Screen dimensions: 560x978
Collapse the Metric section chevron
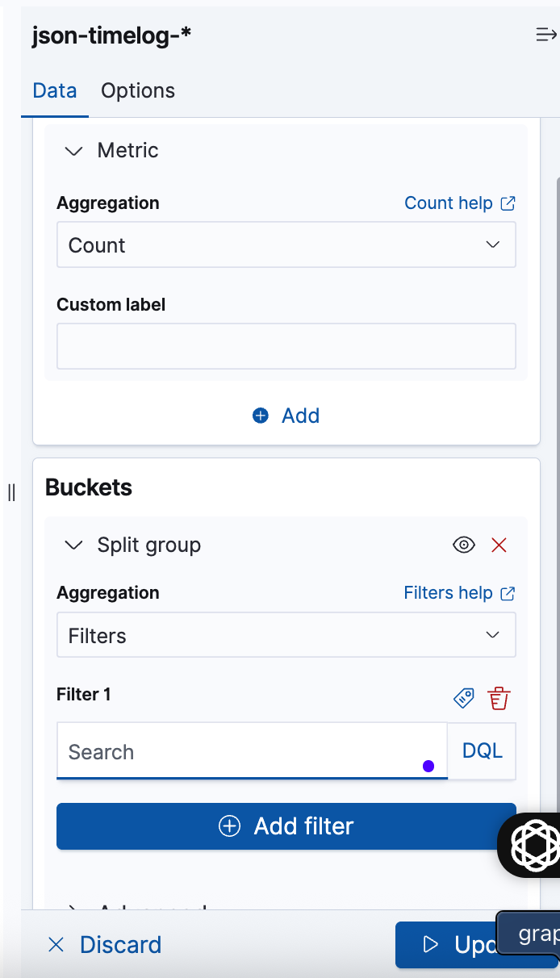[x=73, y=151]
